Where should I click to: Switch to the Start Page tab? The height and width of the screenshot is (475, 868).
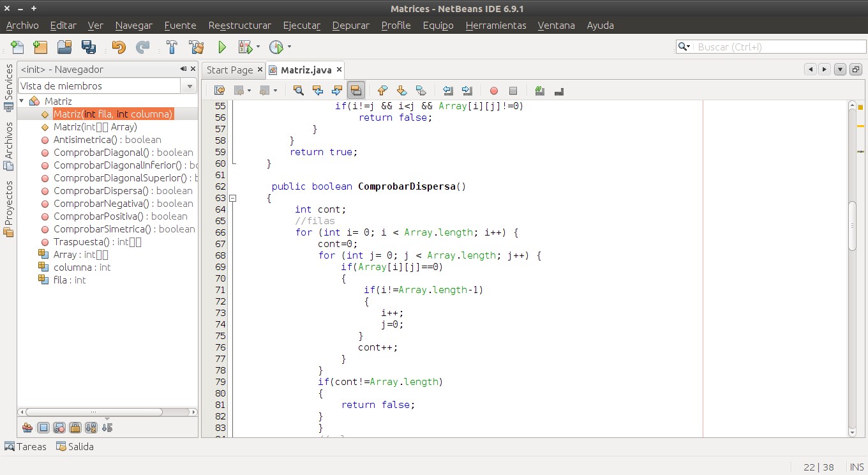230,70
